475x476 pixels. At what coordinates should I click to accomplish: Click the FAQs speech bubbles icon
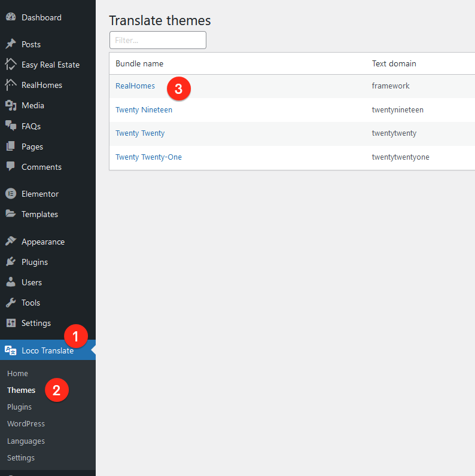coord(11,126)
